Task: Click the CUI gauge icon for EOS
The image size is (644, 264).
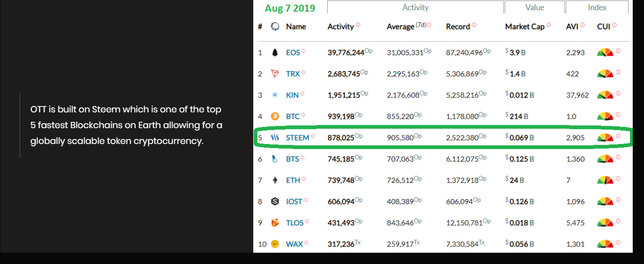Action: tap(605, 52)
